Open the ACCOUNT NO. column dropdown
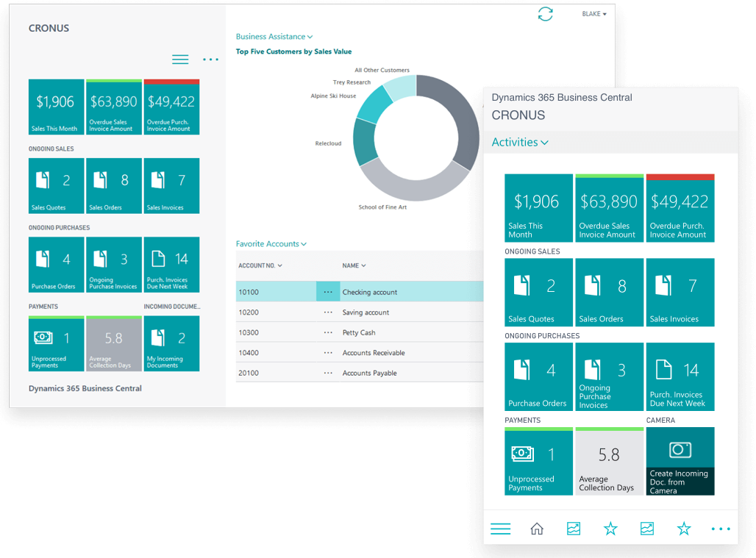Screen dimensions: 756x558 tap(260, 265)
